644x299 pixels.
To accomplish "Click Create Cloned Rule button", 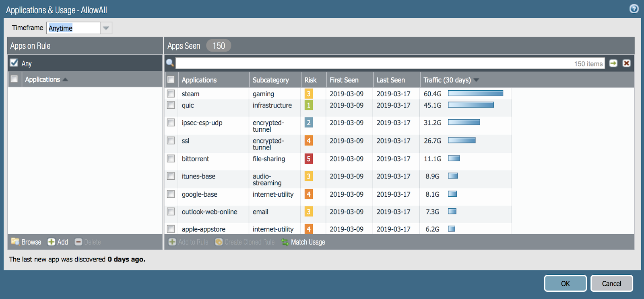I will pos(245,242).
